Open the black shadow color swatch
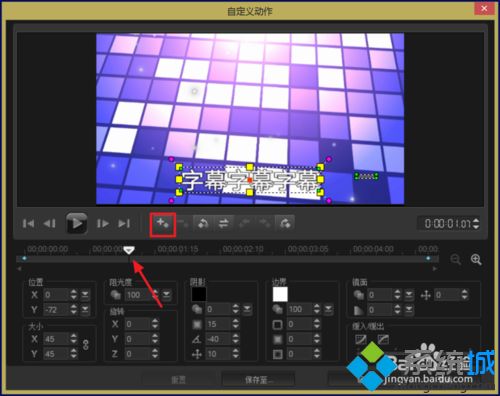The width and height of the screenshot is (500, 396). (x=199, y=294)
